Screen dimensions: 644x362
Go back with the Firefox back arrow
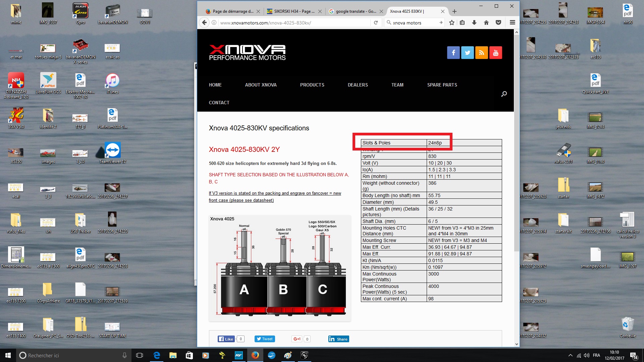(x=204, y=23)
